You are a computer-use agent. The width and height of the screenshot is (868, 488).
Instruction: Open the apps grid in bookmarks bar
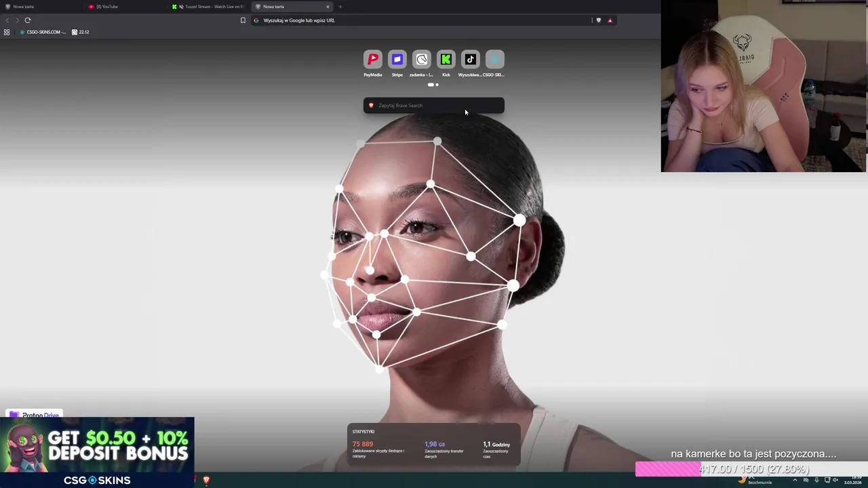(x=7, y=32)
